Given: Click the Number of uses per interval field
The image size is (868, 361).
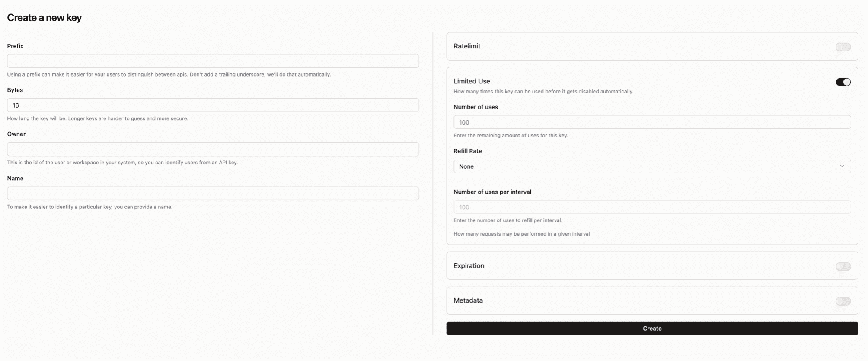Looking at the screenshot, I should click(x=651, y=207).
